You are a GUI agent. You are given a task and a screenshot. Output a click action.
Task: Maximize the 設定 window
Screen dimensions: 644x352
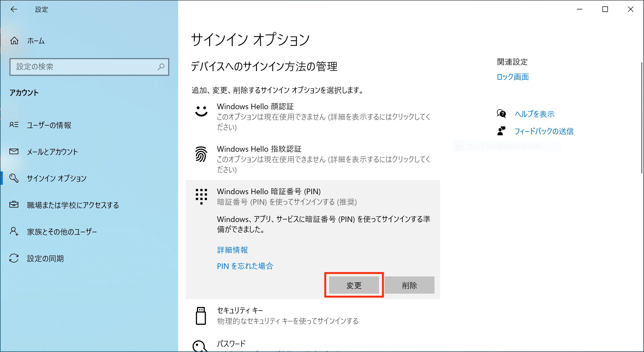pos(605,9)
